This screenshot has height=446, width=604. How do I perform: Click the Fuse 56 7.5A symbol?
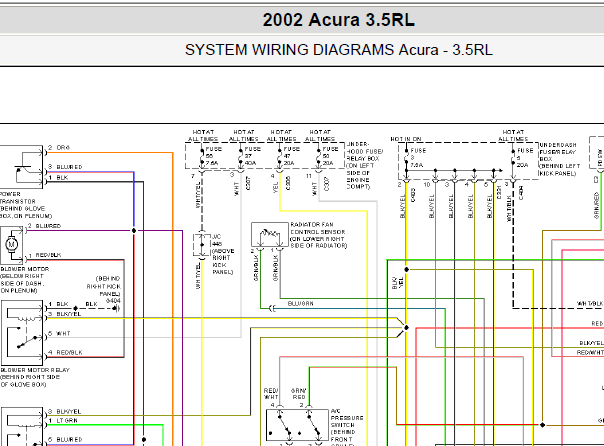click(201, 157)
